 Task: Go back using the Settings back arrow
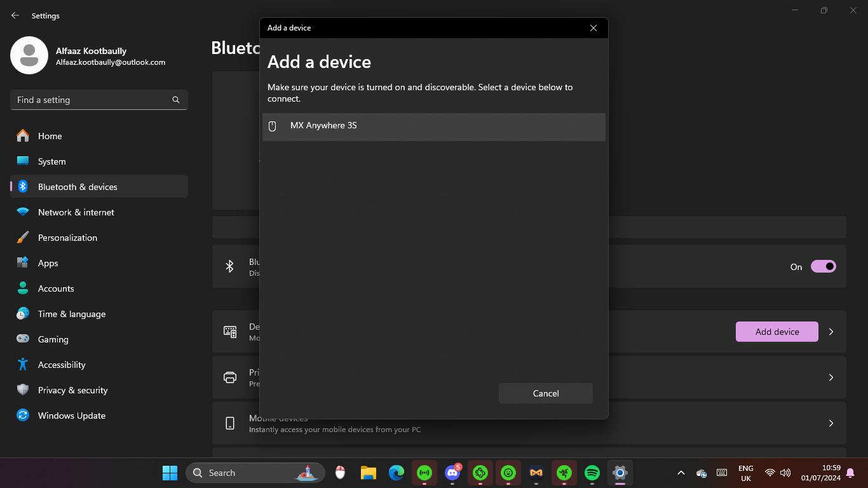[x=15, y=15]
